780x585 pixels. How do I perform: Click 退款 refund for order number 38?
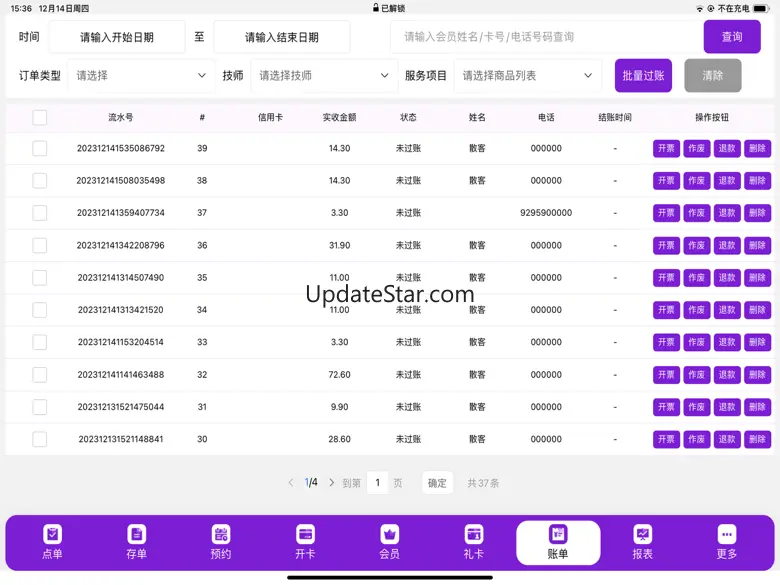(727, 181)
